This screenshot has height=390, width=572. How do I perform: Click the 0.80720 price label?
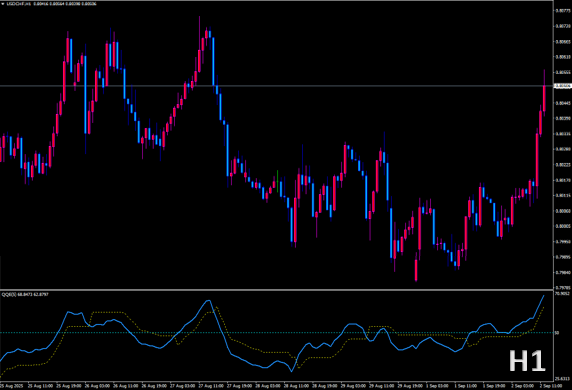563,26
